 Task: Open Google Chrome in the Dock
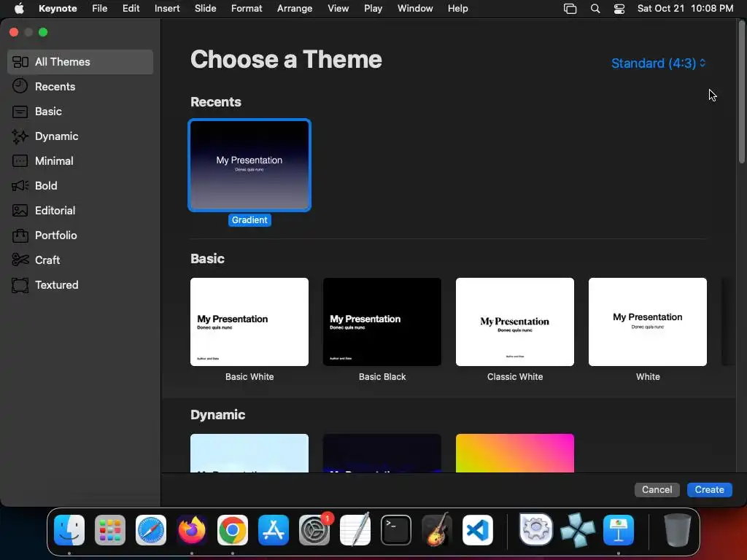[x=233, y=530]
